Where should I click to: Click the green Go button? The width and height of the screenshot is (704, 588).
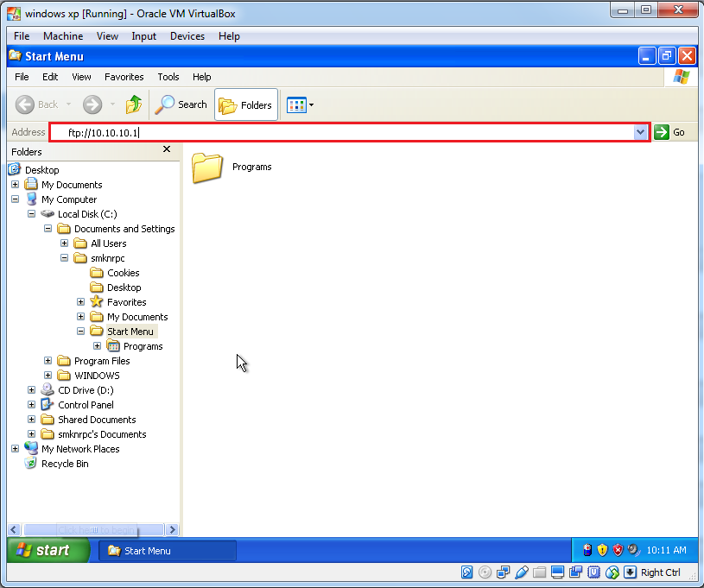tap(660, 132)
